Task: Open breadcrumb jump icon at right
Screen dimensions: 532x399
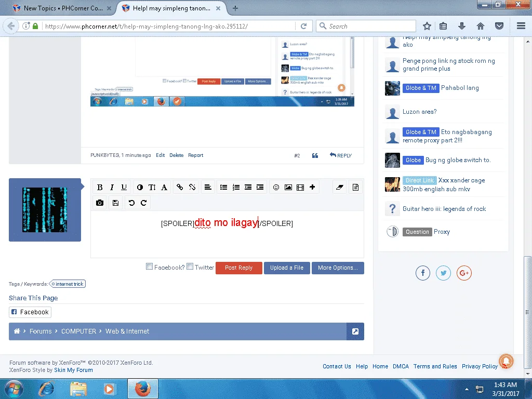Action: pyautogui.click(x=355, y=331)
